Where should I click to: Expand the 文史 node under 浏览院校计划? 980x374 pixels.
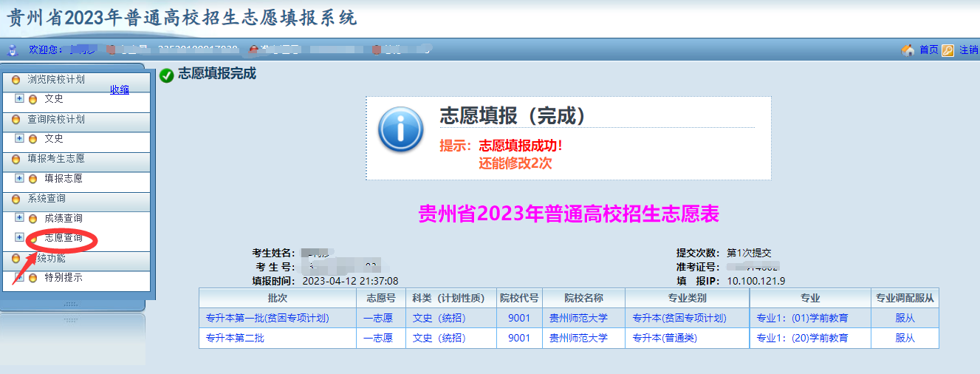pyautogui.click(x=20, y=98)
